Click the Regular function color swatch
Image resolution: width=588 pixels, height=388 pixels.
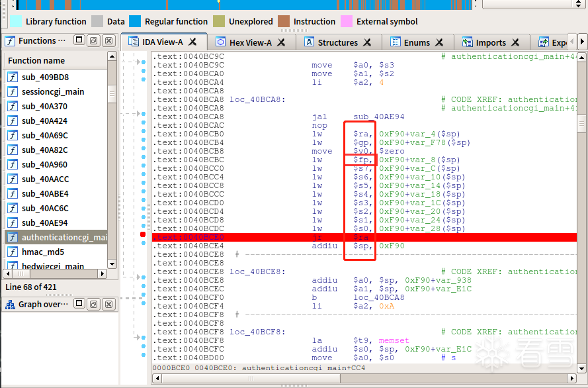pyautogui.click(x=135, y=21)
